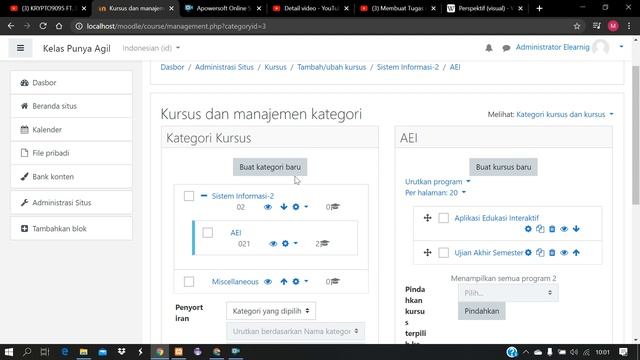Open the Aplikasi Edukasi Interaktif course link
Viewport: 640px width, 360px height.
(497, 218)
